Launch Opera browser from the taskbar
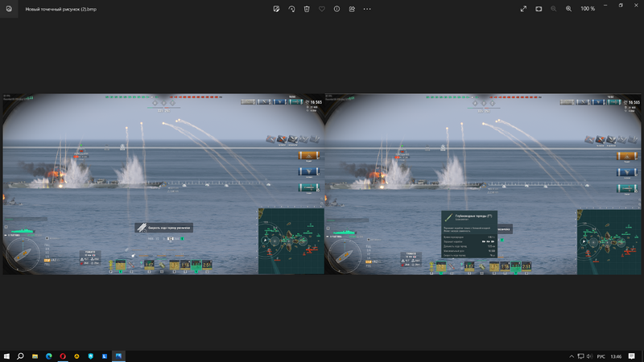This screenshot has width=644, height=362. coord(63,356)
